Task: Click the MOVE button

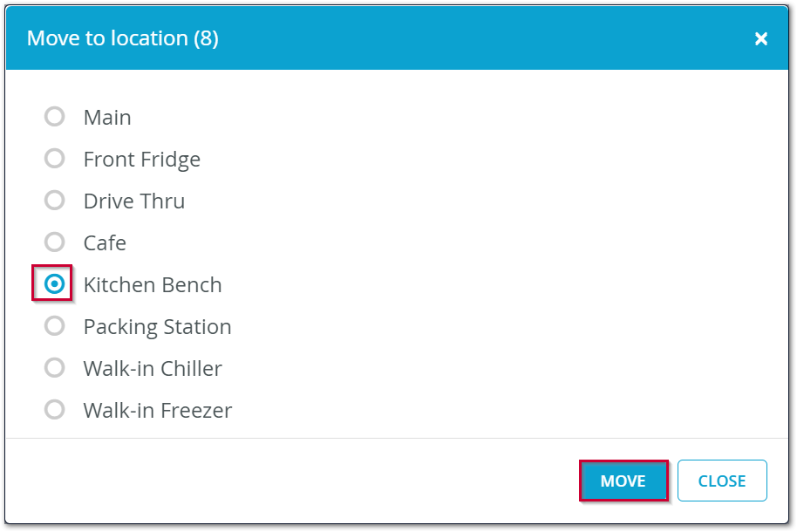Action: [x=623, y=481]
